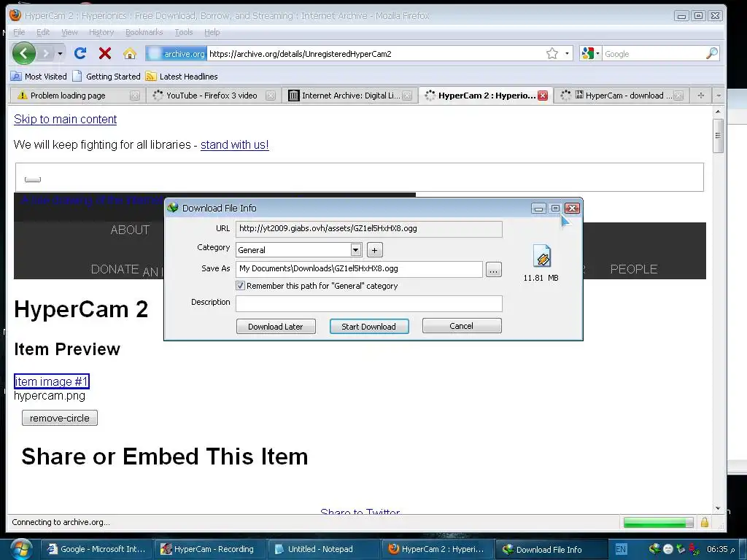Screen dimensions: 747x560
Task: Click the ogg file type icon
Action: pyautogui.click(x=542, y=256)
